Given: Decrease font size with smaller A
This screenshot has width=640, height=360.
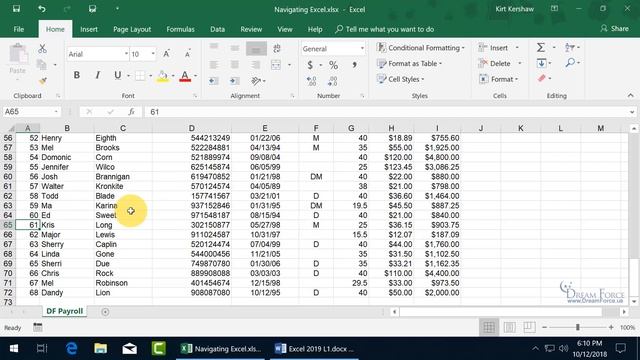Looking at the screenshot, I should (x=187, y=54).
